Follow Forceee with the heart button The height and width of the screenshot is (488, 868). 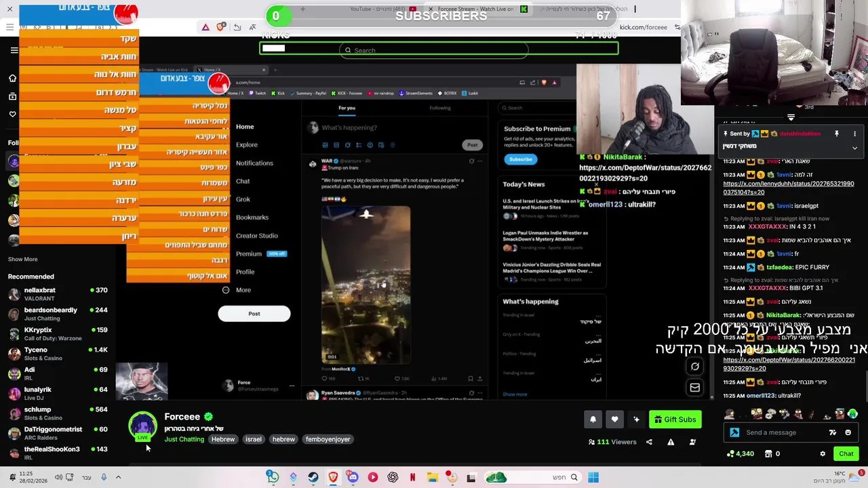tap(614, 420)
